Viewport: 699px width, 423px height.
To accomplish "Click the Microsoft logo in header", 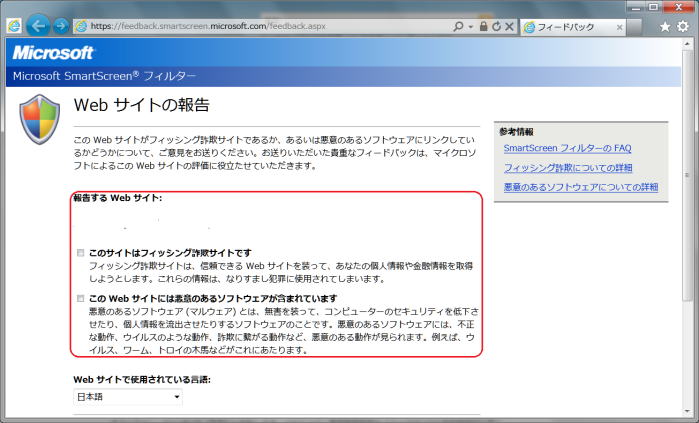I will point(53,53).
